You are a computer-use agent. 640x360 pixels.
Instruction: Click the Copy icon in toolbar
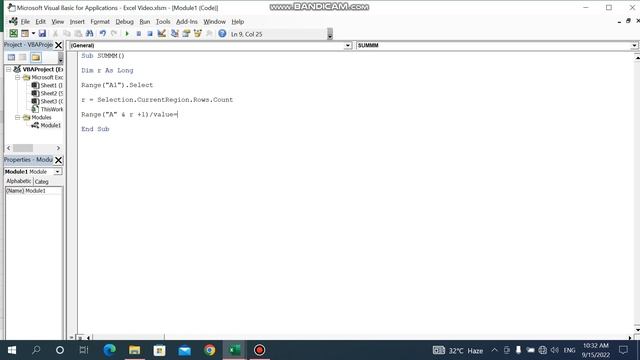(67, 33)
